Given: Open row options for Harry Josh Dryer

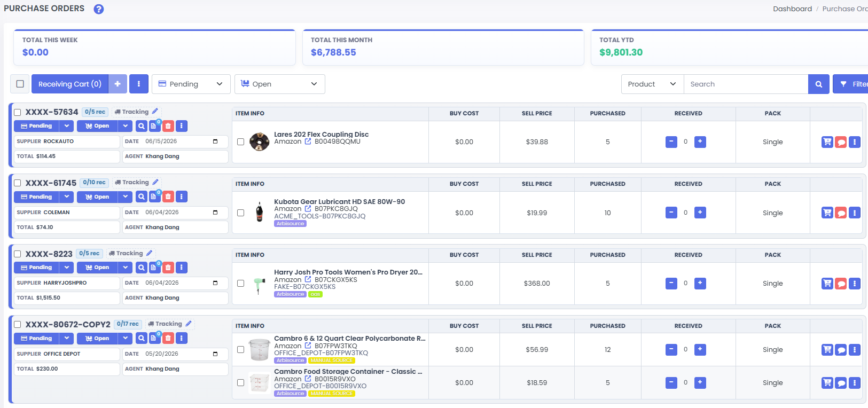Looking at the screenshot, I should 855,284.
